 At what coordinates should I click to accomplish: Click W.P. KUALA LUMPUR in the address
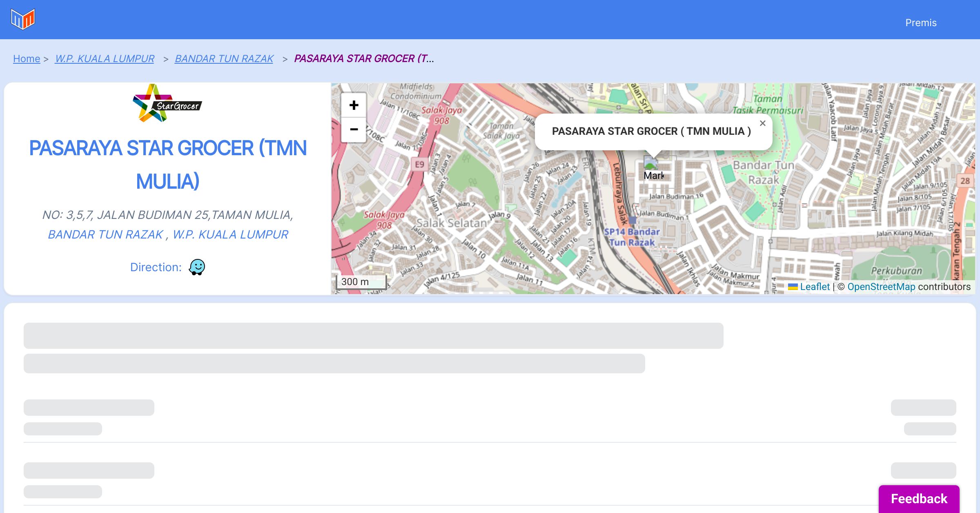(x=230, y=234)
